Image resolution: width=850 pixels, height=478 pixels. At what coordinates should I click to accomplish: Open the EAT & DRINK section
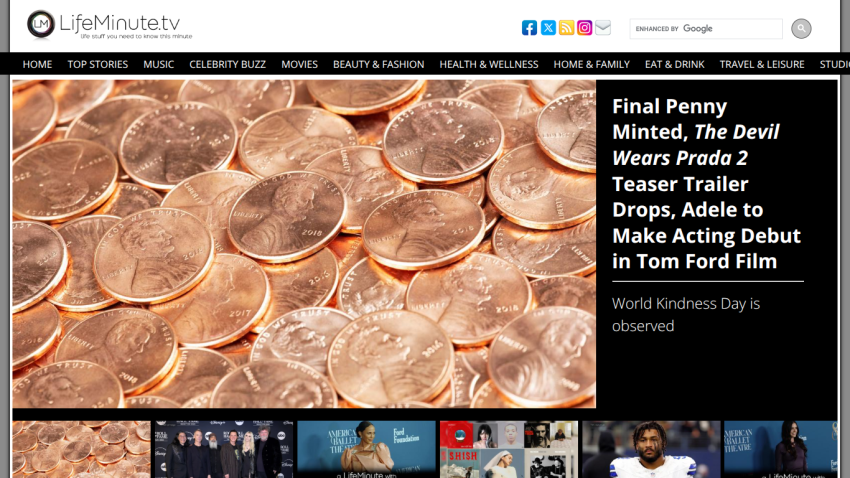pyautogui.click(x=674, y=64)
